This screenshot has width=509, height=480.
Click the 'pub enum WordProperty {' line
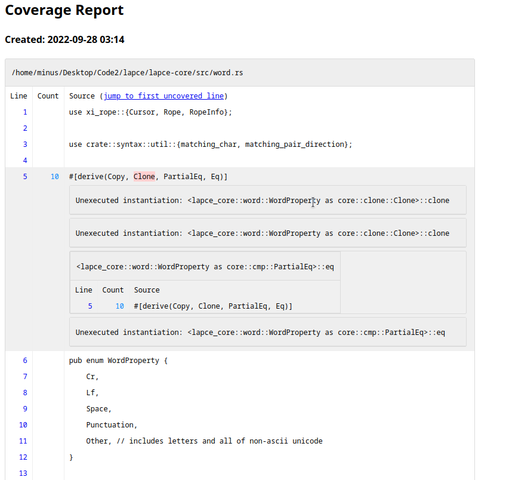click(x=118, y=360)
